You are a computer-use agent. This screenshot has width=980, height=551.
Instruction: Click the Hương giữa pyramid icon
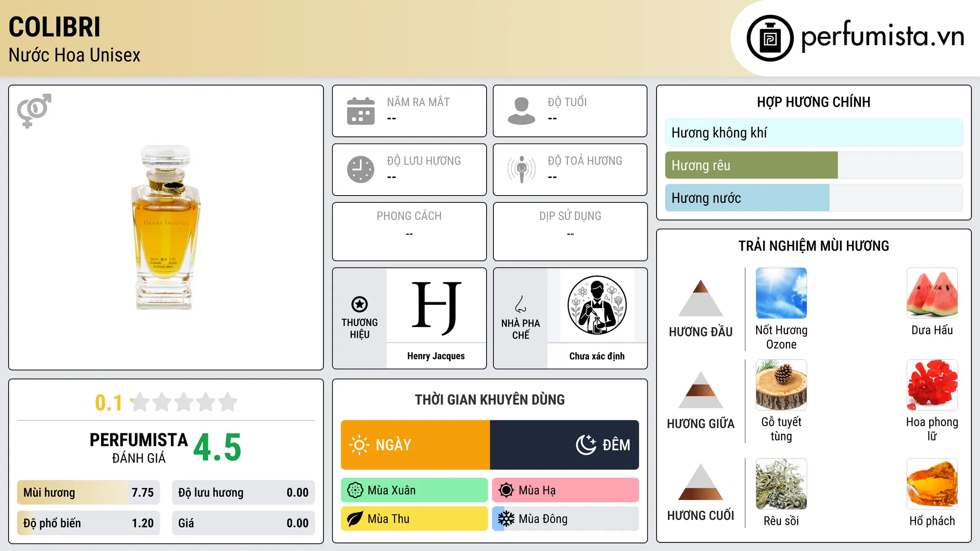point(701,390)
